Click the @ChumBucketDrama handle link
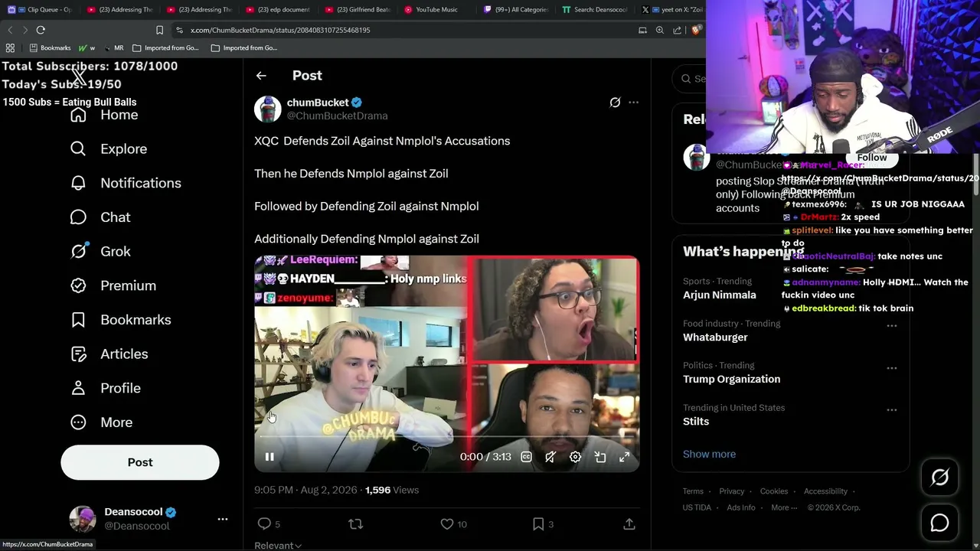The image size is (980, 551). coord(337,116)
